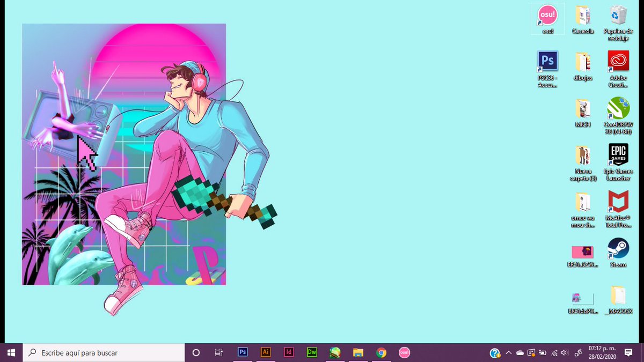Launch McAfee Total Protection shortcut
This screenshot has height=362, width=644.
[x=618, y=209]
